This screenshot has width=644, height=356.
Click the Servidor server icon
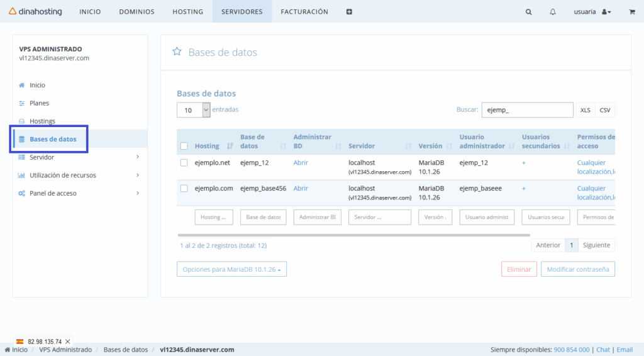point(21,157)
